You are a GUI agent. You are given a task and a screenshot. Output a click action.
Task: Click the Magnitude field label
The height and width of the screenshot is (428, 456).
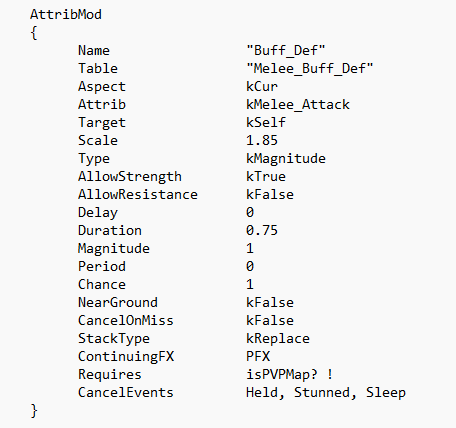click(114, 249)
